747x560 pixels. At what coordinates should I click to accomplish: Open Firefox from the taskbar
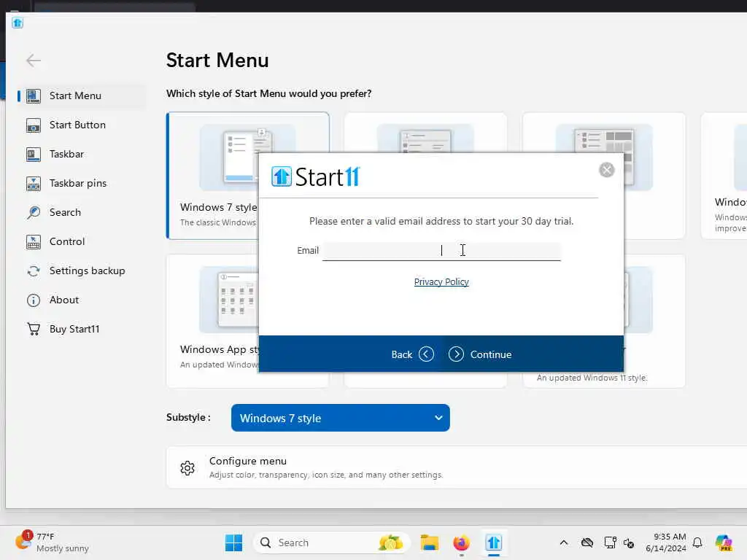coord(461,542)
